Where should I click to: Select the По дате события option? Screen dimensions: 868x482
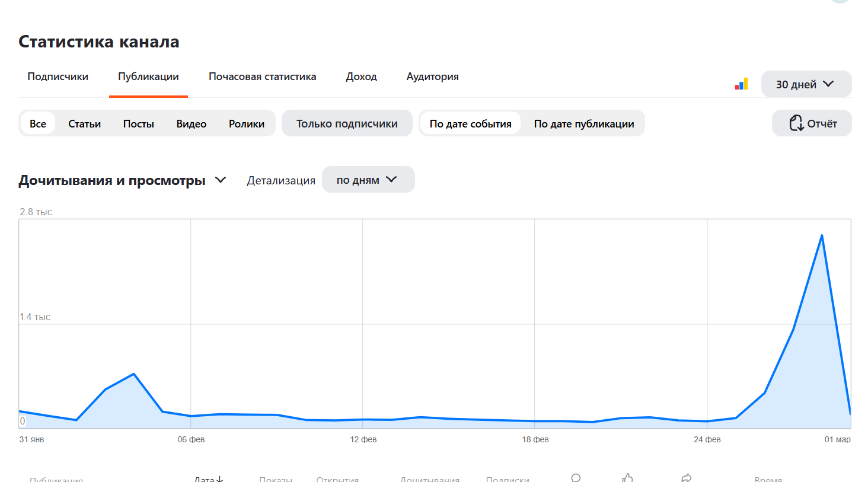[470, 124]
